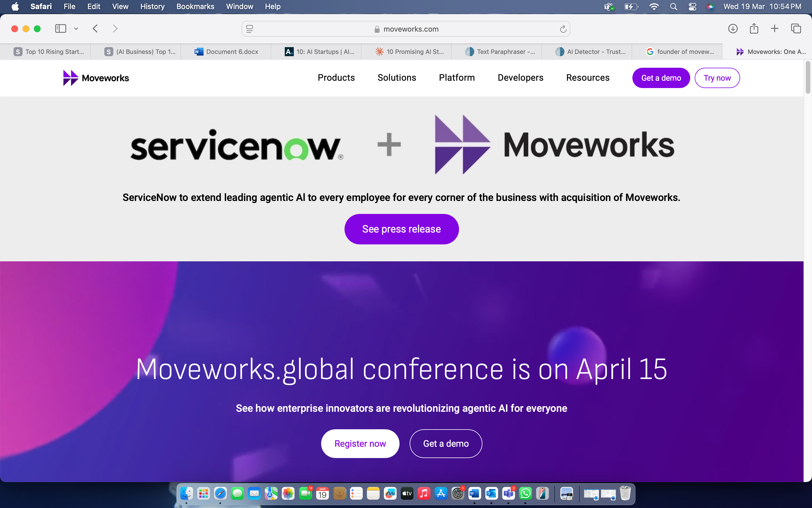The height and width of the screenshot is (508, 812).
Task: Open FaceTime in the dock
Action: point(305,493)
